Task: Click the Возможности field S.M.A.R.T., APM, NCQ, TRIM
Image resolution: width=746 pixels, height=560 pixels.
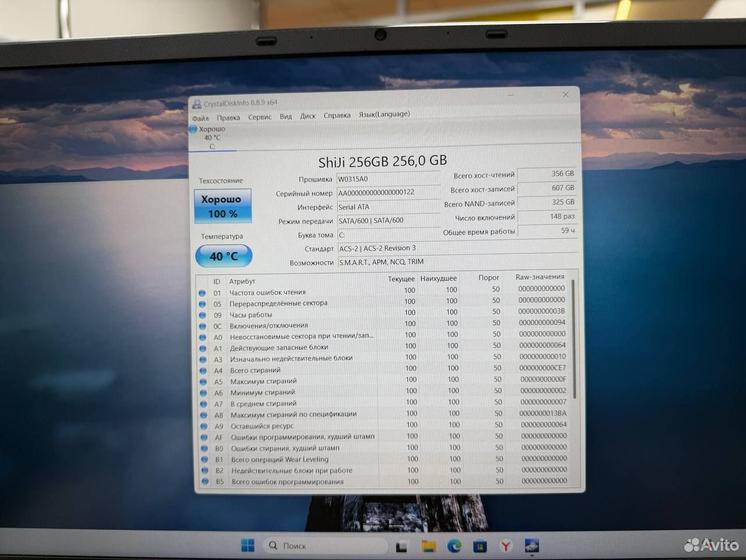Action: tap(457, 262)
